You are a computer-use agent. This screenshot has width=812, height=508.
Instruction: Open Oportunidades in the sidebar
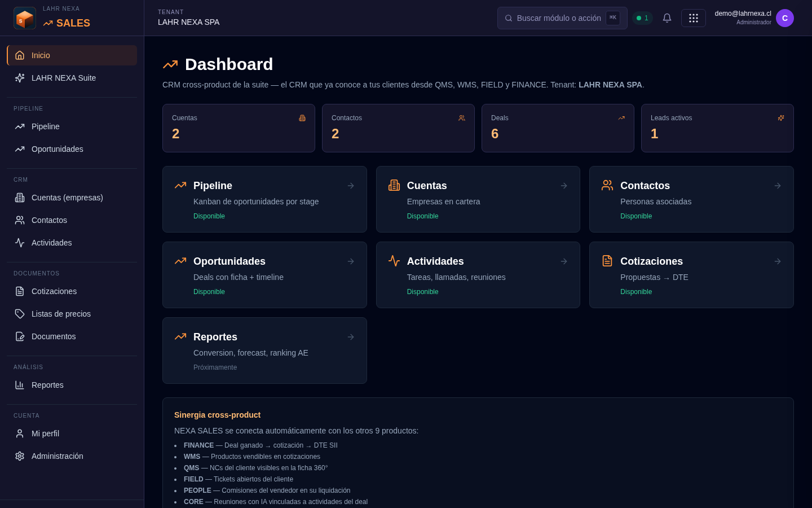point(72,149)
